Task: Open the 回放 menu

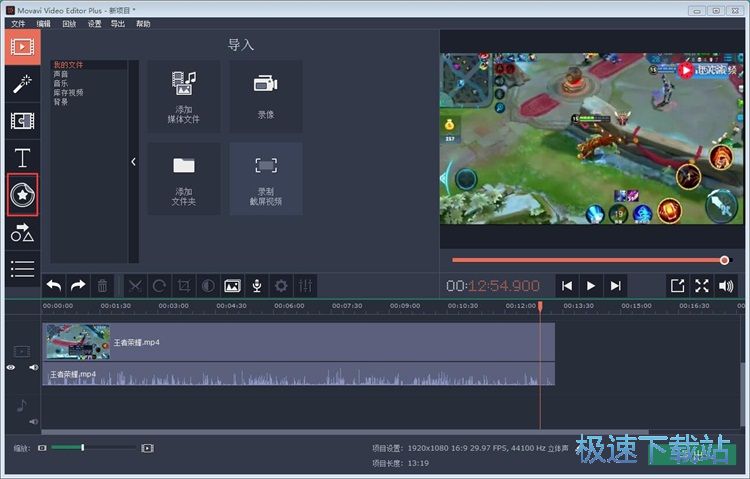Action: point(69,23)
